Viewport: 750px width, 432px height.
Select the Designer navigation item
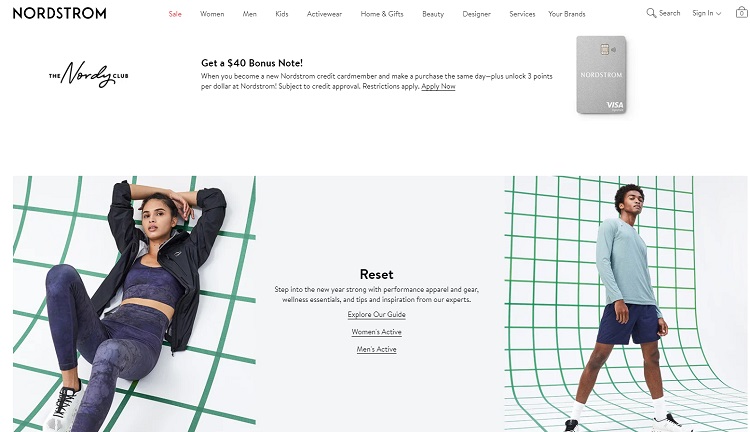[x=476, y=14]
